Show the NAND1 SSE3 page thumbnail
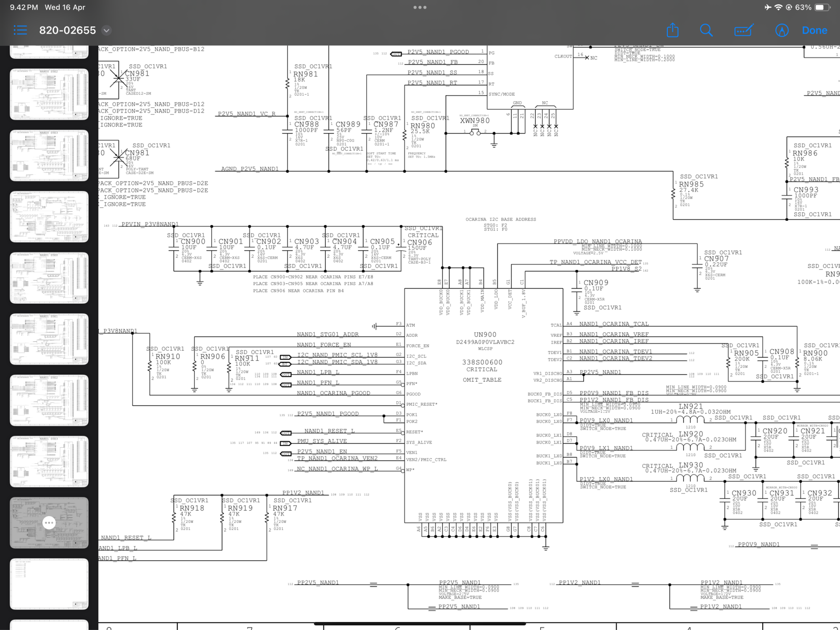Viewport: 840px width, 630px height. click(x=49, y=461)
